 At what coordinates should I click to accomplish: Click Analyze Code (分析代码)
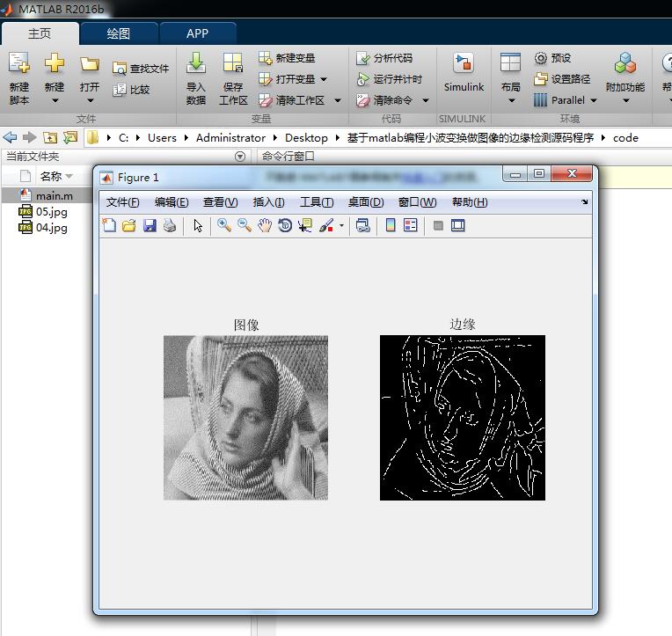(x=384, y=58)
